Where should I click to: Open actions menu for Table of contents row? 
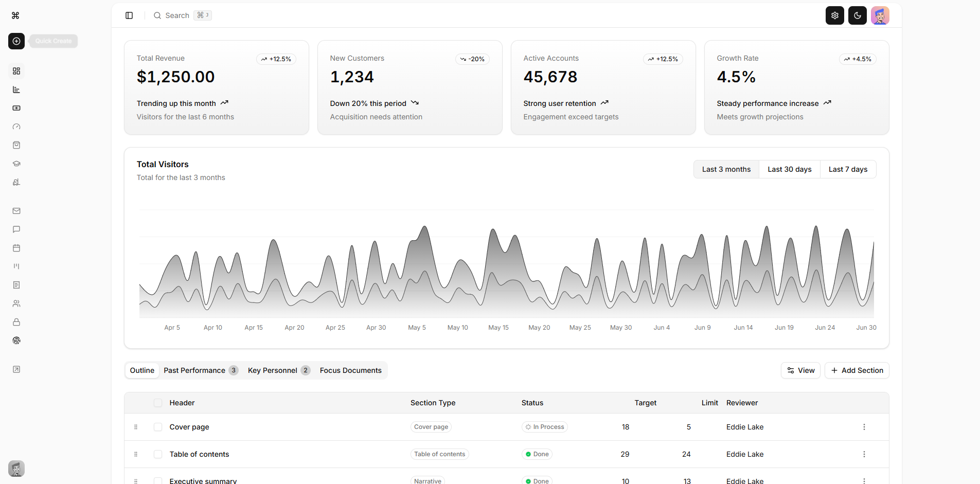tap(864, 454)
